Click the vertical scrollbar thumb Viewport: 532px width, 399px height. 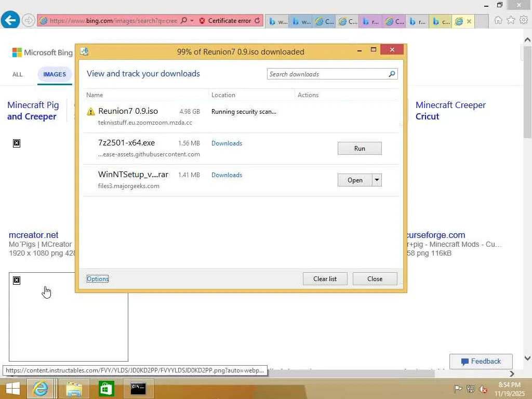click(527, 91)
